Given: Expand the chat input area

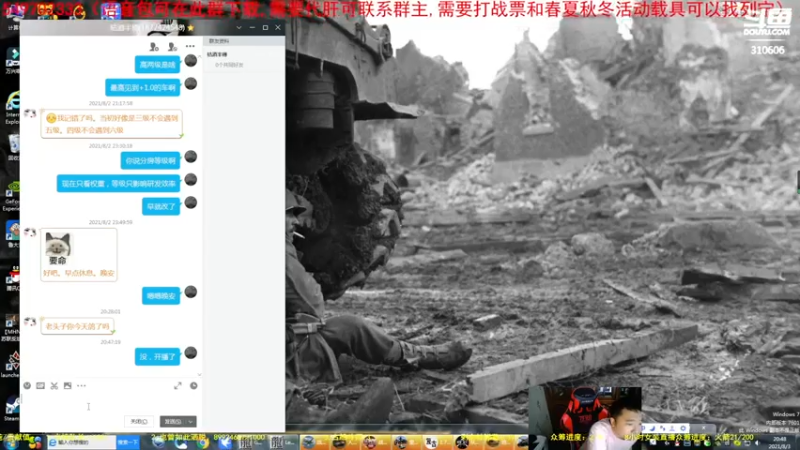Looking at the screenshot, I should 178,386.
